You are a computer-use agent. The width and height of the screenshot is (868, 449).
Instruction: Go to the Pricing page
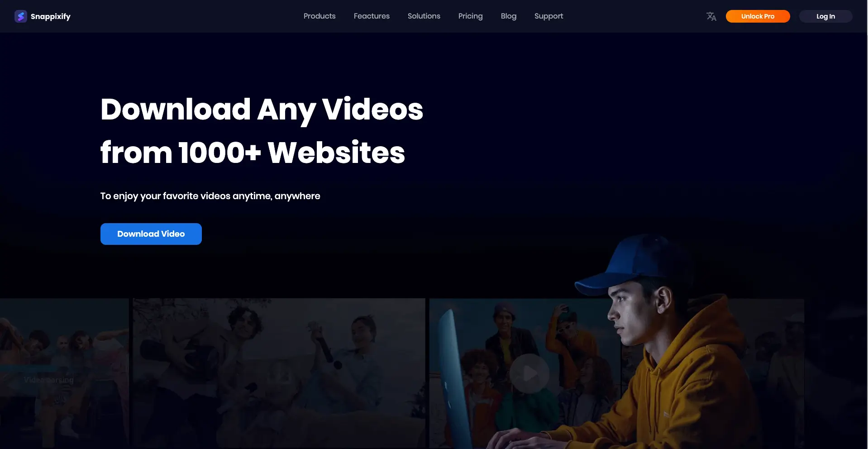470,16
